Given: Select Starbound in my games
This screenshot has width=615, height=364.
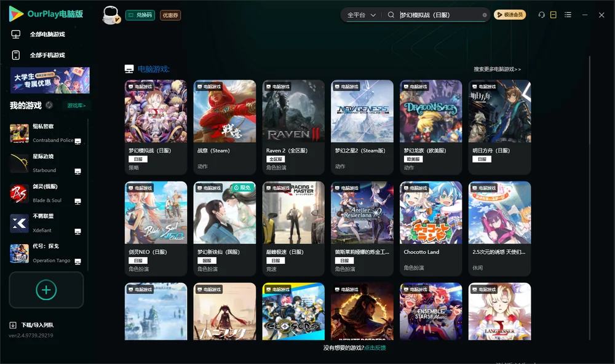Looking at the screenshot, I should 45,163.
